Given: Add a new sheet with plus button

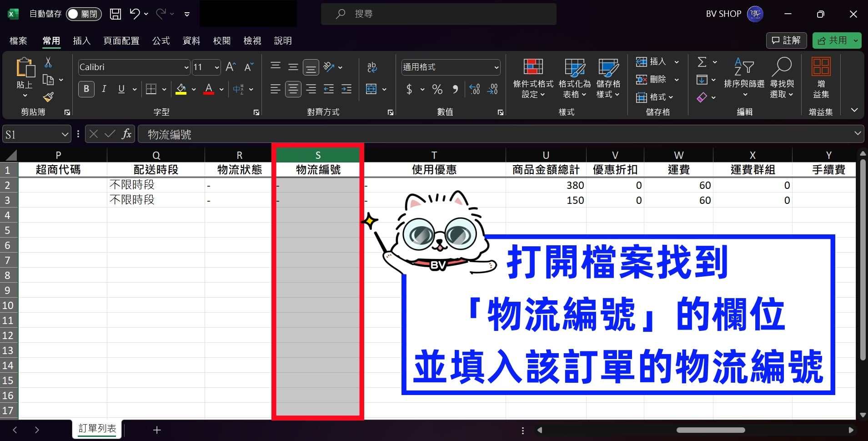Looking at the screenshot, I should coord(157,430).
